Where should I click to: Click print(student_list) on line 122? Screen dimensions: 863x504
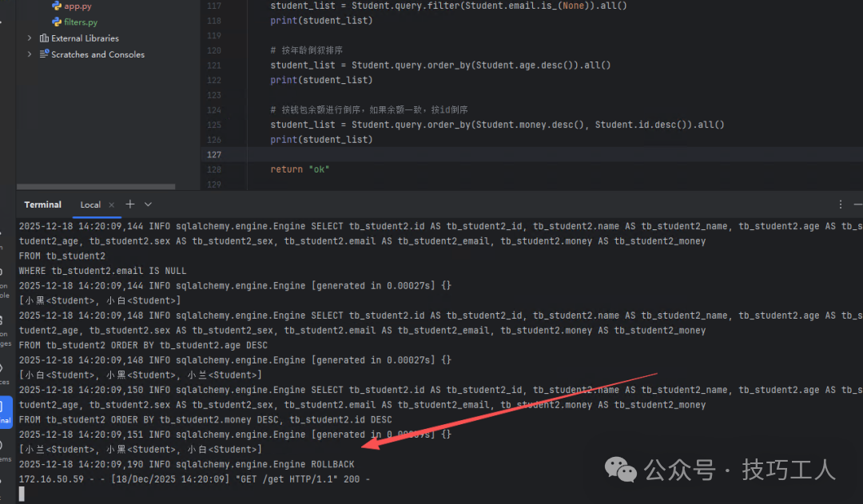pos(321,80)
